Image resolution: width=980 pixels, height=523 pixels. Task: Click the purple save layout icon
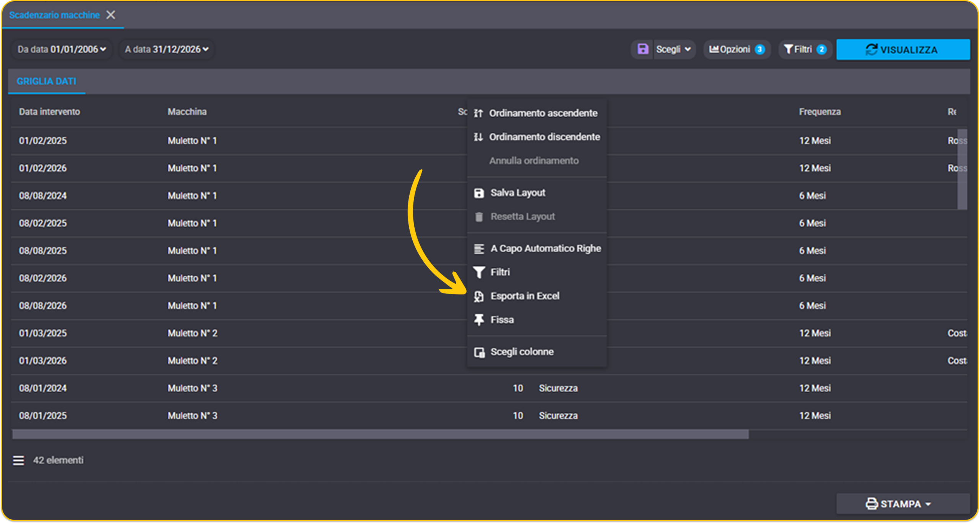pos(643,49)
